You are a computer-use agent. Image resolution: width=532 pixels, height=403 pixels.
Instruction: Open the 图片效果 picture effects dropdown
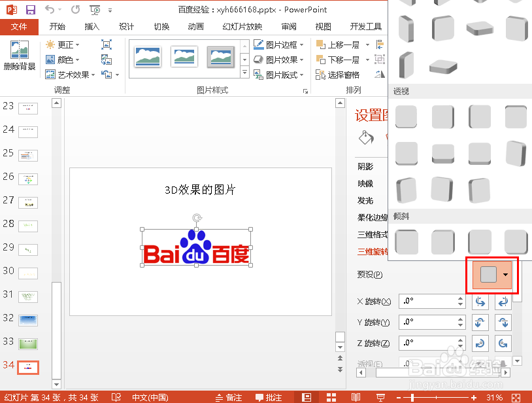click(x=278, y=60)
